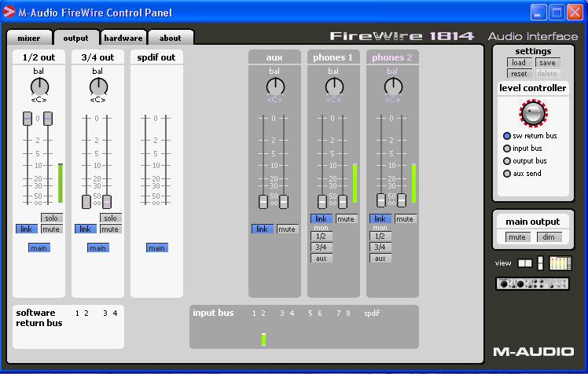The height and width of the screenshot is (374, 588).
Task: Select the output tab
Action: pyautogui.click(x=75, y=38)
